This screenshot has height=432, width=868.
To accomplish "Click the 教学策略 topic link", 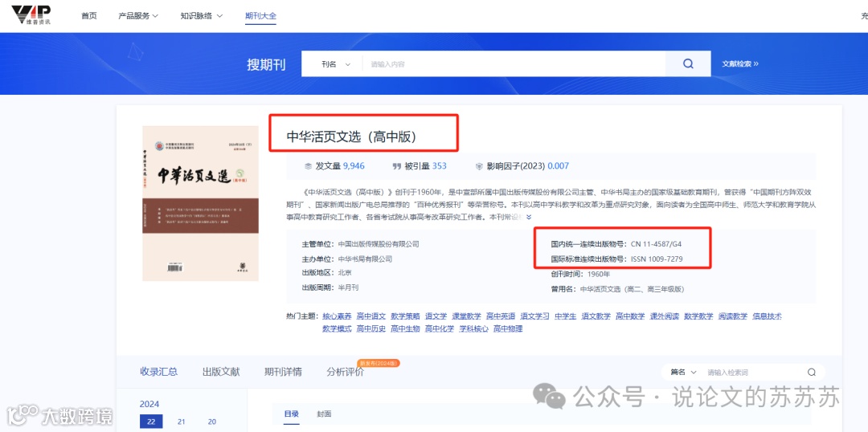I will [x=405, y=316].
